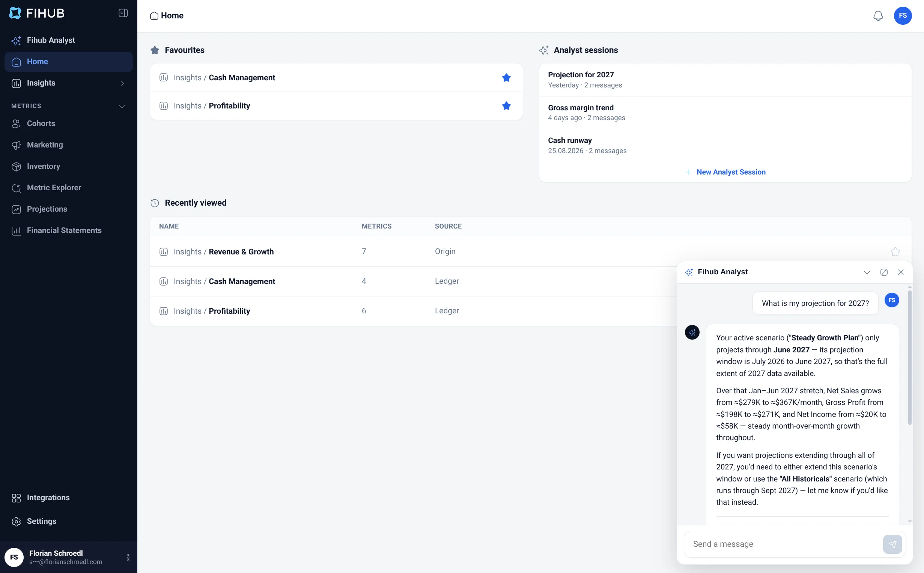Image resolution: width=924 pixels, height=573 pixels.
Task: Click the FS profile avatar in top bar
Action: pyautogui.click(x=902, y=15)
